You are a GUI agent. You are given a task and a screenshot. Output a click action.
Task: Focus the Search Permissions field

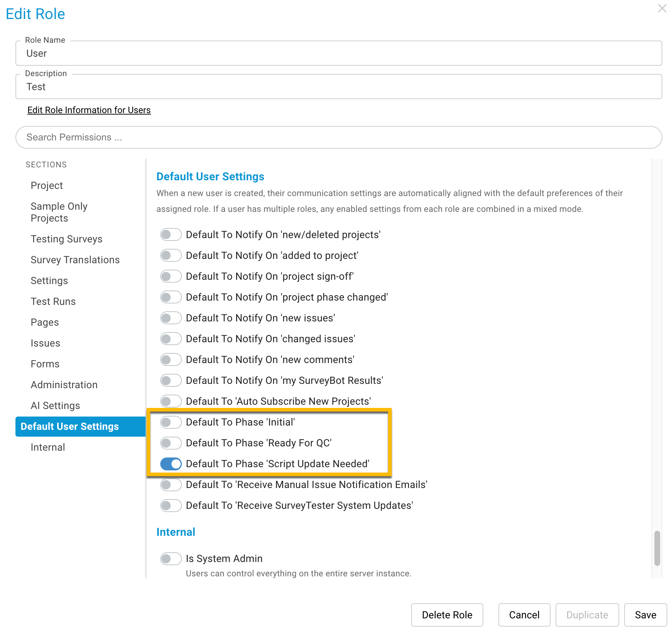point(339,137)
